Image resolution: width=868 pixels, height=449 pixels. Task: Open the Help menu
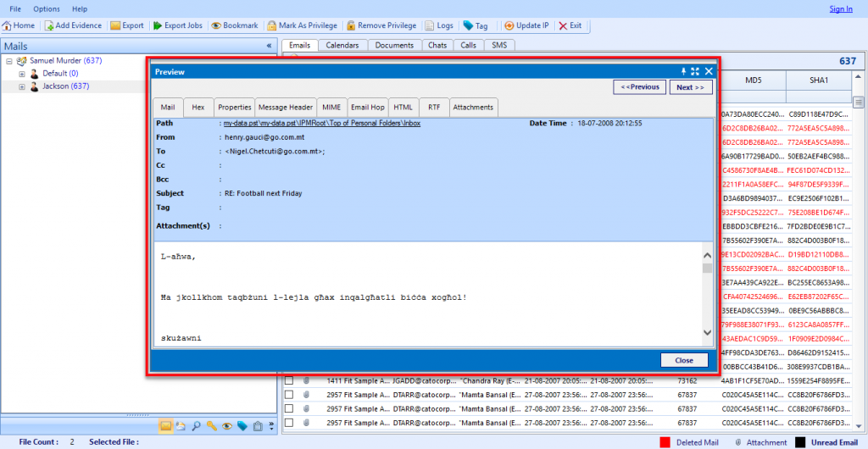[80, 8]
